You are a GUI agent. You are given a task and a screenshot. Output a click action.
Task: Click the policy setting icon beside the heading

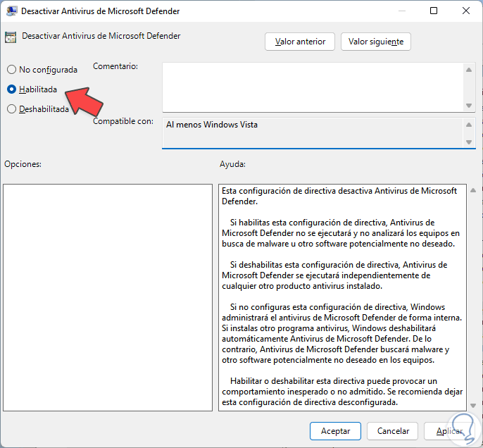(x=11, y=37)
